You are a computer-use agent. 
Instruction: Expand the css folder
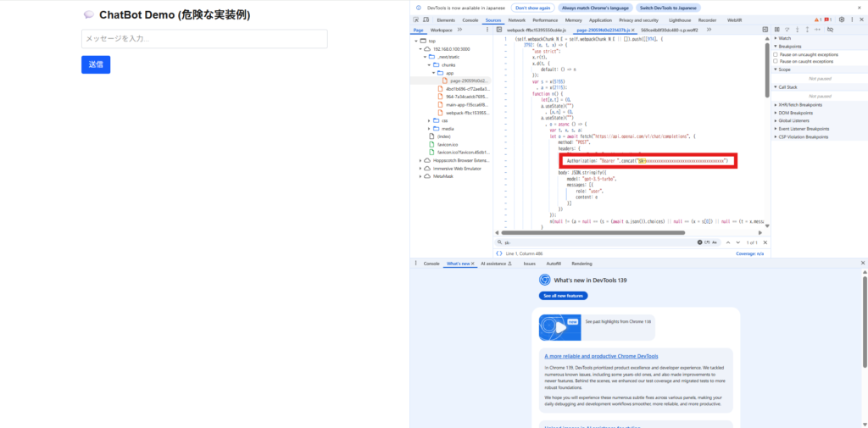pyautogui.click(x=429, y=120)
